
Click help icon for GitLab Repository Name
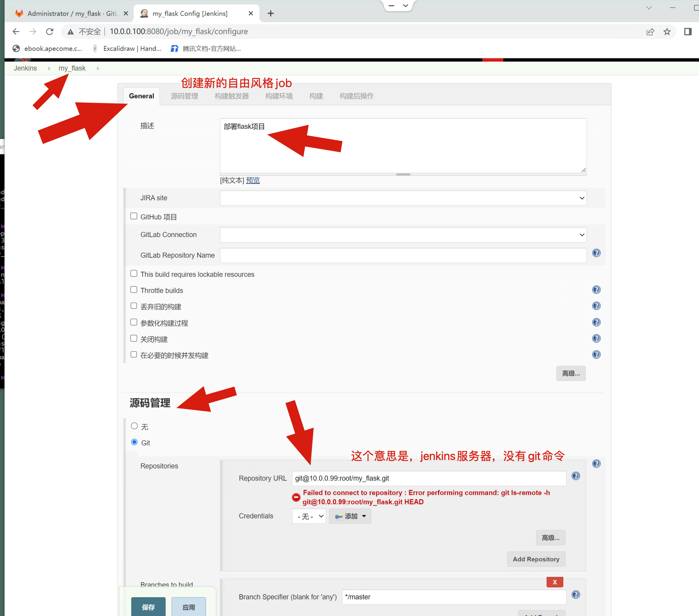(596, 253)
